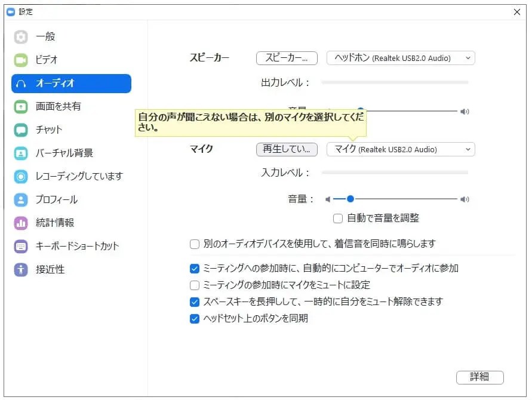Click the チャット speech bubble icon
The height and width of the screenshot is (400, 532).
[x=21, y=130]
